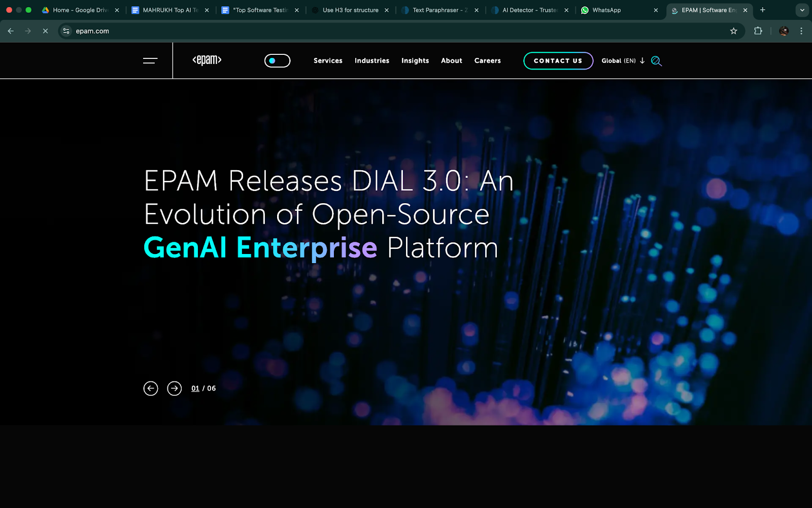Expand the Global (EN) language selector
This screenshot has height=508, width=812.
[623, 61]
